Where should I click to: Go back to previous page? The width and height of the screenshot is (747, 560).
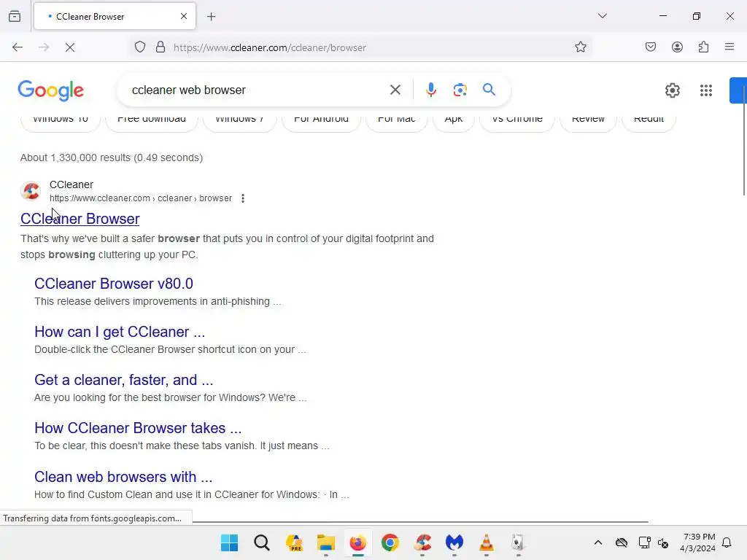18,47
